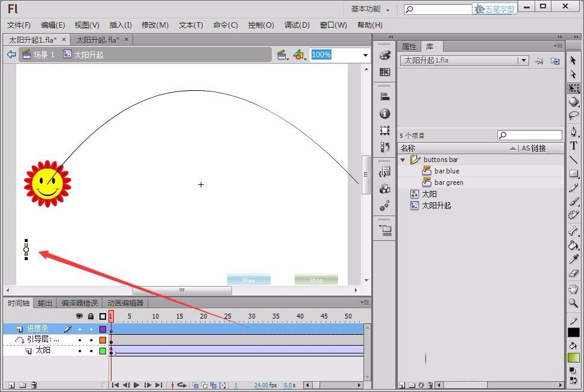Open the stage zoom percentage dropdown

365,55
